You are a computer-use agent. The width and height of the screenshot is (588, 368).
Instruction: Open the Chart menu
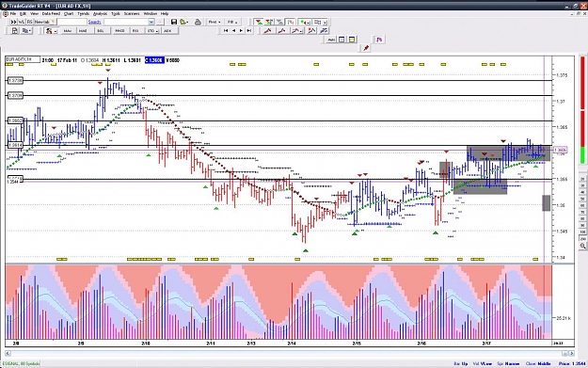(69, 13)
